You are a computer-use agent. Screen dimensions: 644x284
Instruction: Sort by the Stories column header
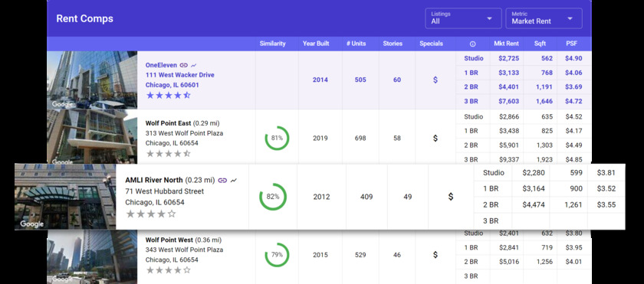[393, 44]
